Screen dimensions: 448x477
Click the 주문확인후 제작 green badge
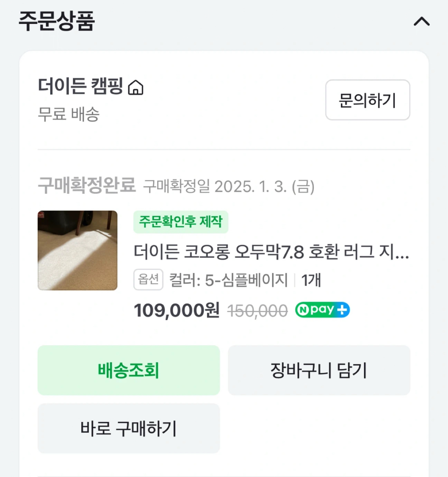pyautogui.click(x=181, y=222)
